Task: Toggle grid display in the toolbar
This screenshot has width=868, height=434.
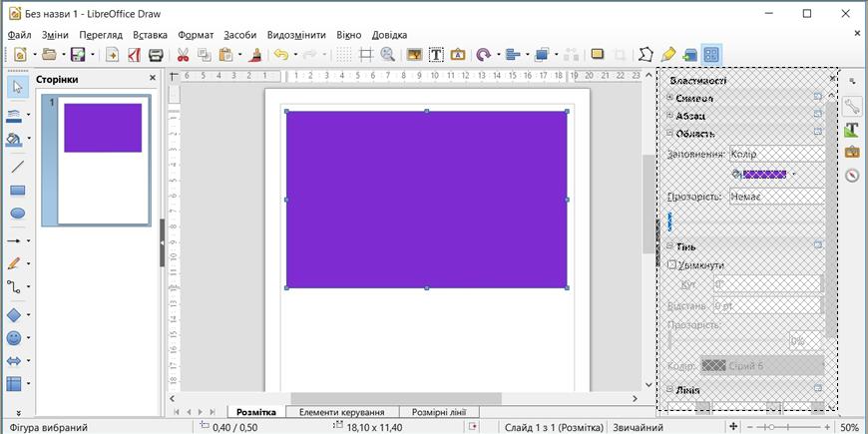Action: (x=344, y=55)
